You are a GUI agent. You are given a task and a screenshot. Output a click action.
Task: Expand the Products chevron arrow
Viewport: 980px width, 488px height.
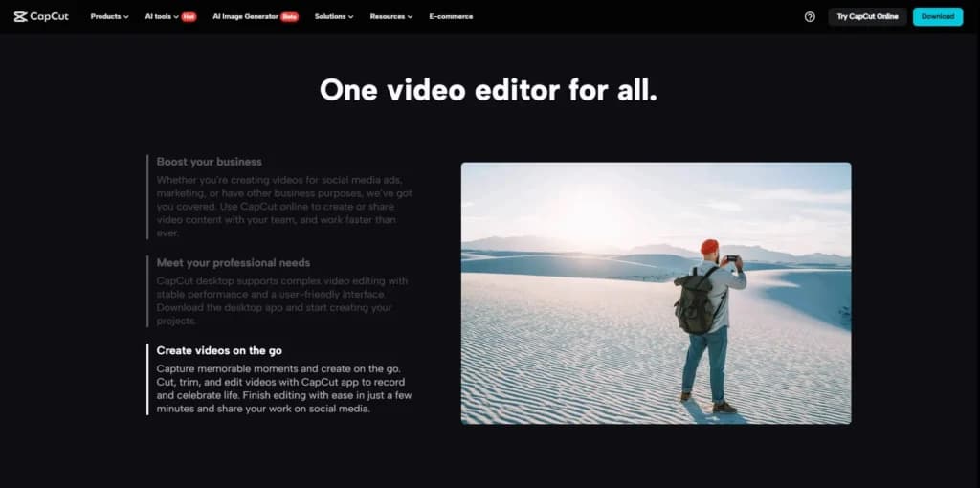pos(126,17)
